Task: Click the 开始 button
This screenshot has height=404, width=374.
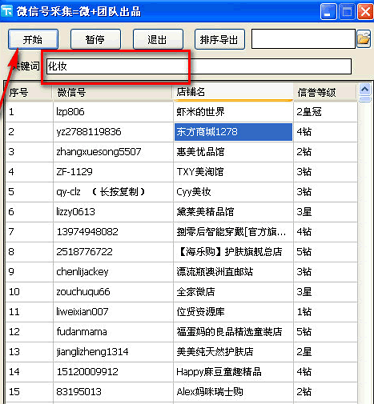Action: (33, 40)
